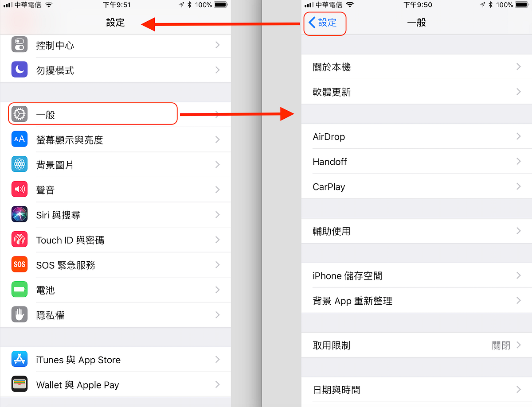Image resolution: width=532 pixels, height=407 pixels.
Task: Tap the iTunes 與 App Store icon
Action: (20, 360)
